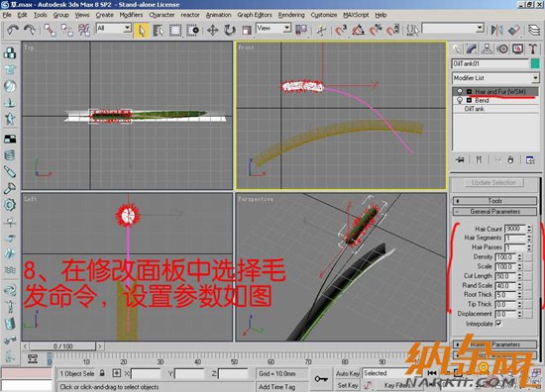This screenshot has height=392, width=545.
Task: Activate Select and Rotate tool
Action: (230, 31)
